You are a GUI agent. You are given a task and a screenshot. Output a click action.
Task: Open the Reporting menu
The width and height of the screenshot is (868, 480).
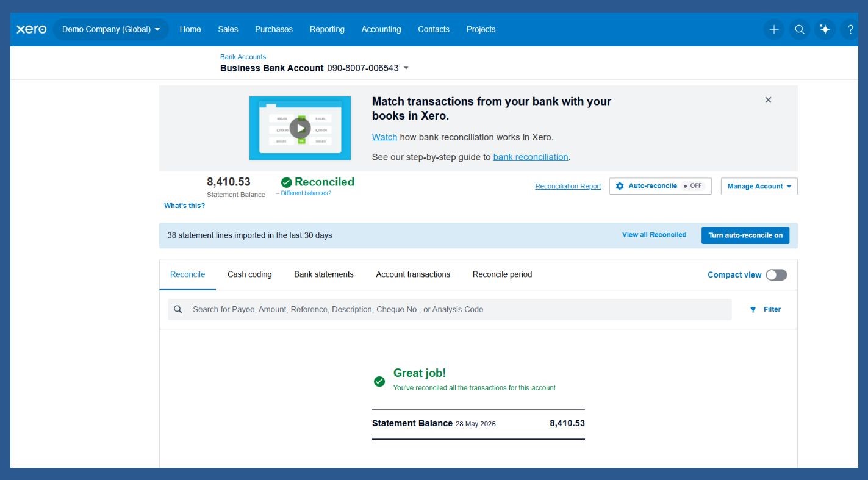(327, 29)
